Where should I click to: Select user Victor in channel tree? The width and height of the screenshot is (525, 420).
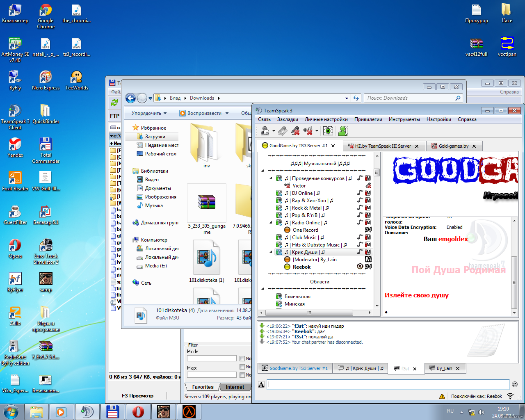(x=299, y=186)
